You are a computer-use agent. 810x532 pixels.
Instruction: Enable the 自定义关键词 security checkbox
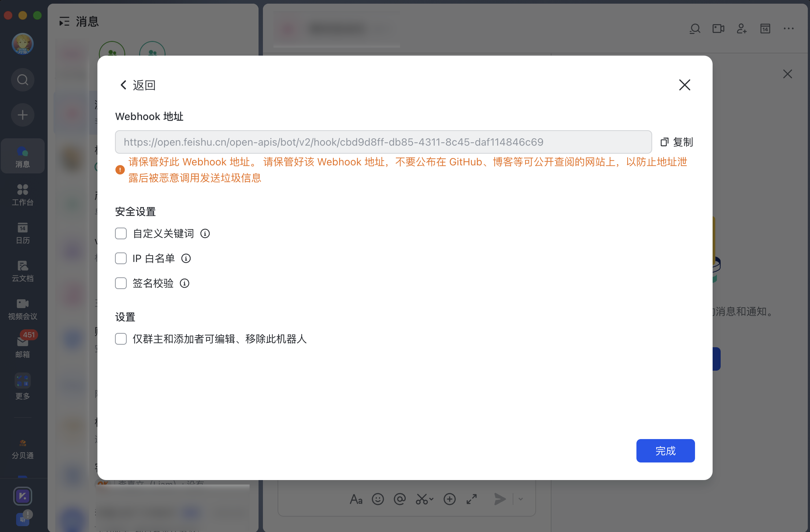(x=120, y=233)
